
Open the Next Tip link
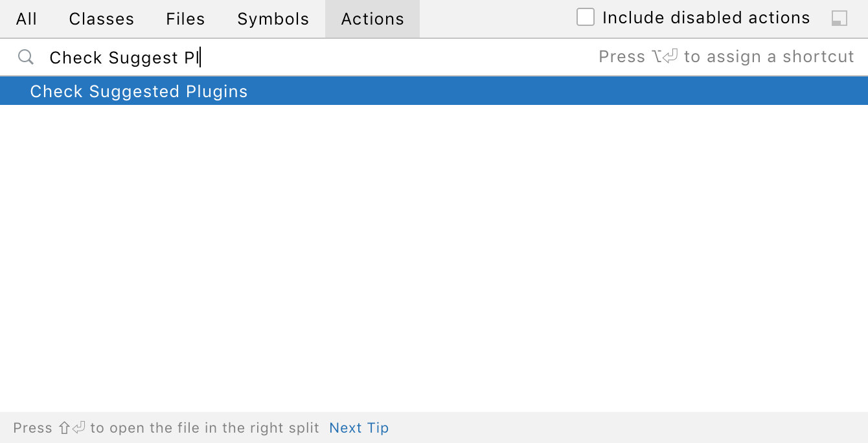(x=359, y=427)
